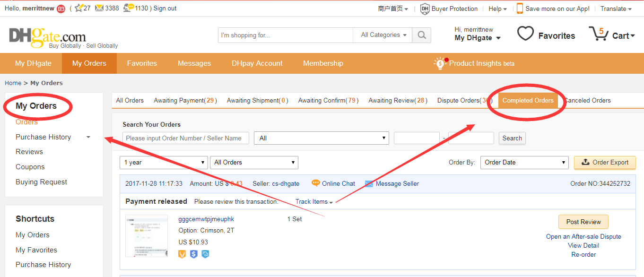Click the View Detail link
The image size is (644, 277).
583,245
